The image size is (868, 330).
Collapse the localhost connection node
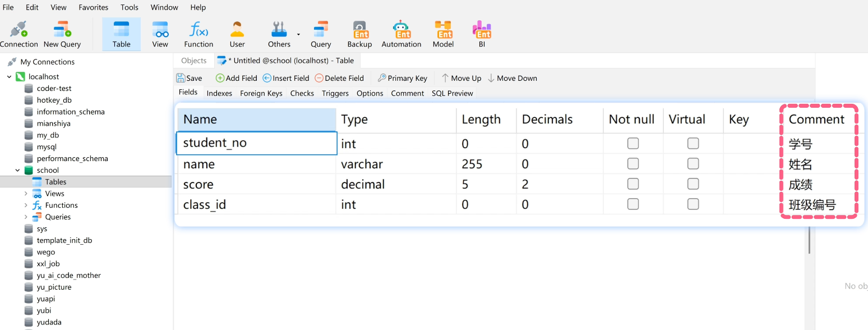click(10, 77)
